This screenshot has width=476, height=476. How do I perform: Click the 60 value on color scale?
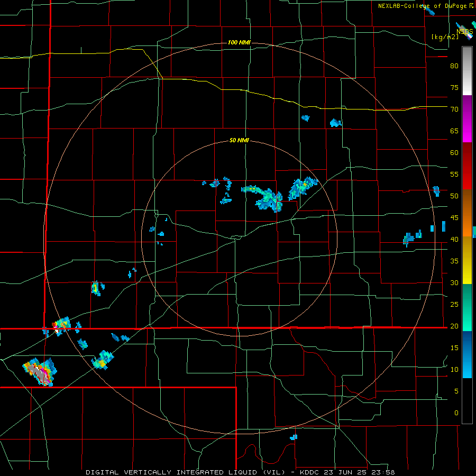(454, 153)
